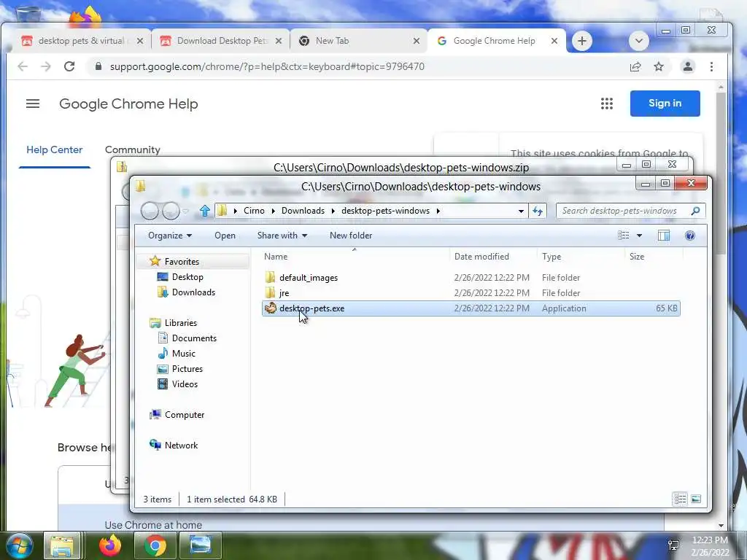Expand more view options arrow

pos(639,236)
